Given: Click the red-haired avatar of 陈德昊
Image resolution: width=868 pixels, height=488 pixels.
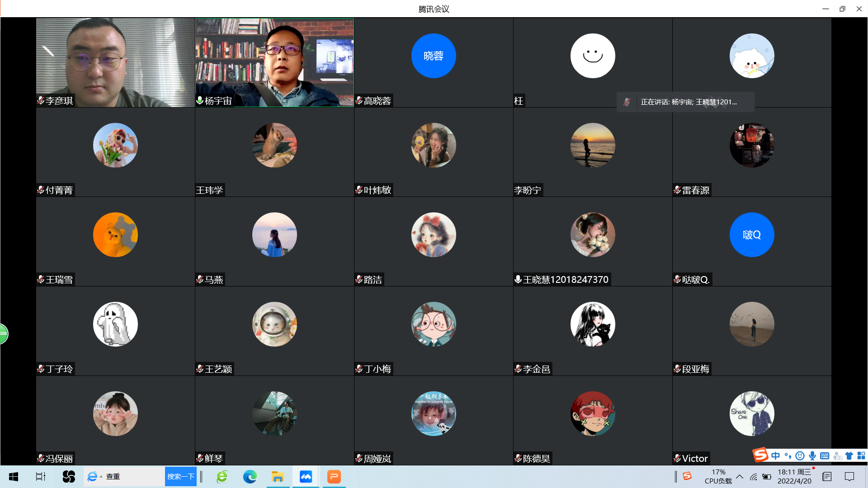Looking at the screenshot, I should (x=593, y=413).
